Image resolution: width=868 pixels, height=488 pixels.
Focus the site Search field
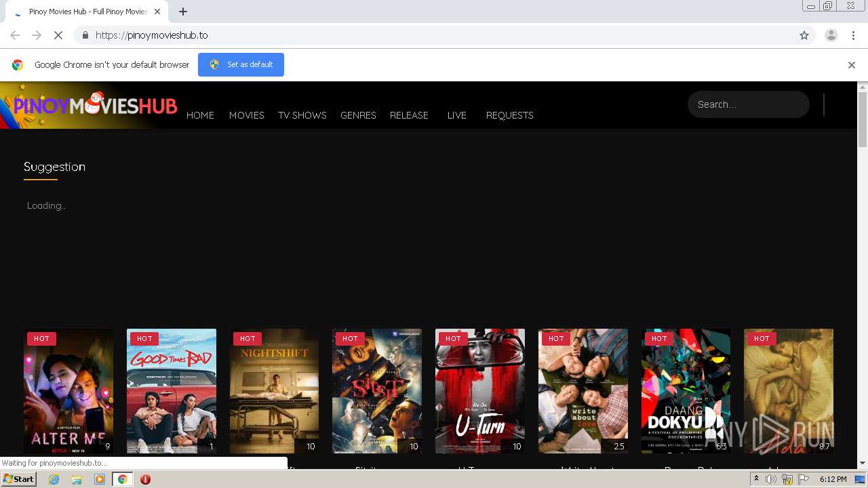748,104
